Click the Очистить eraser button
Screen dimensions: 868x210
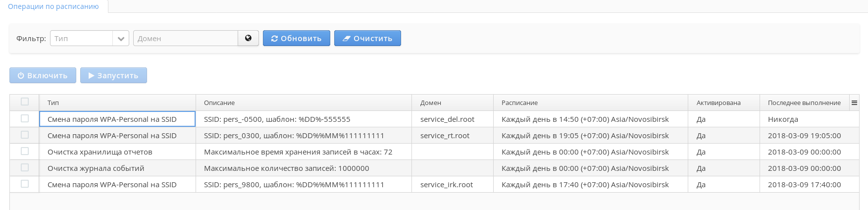click(367, 38)
